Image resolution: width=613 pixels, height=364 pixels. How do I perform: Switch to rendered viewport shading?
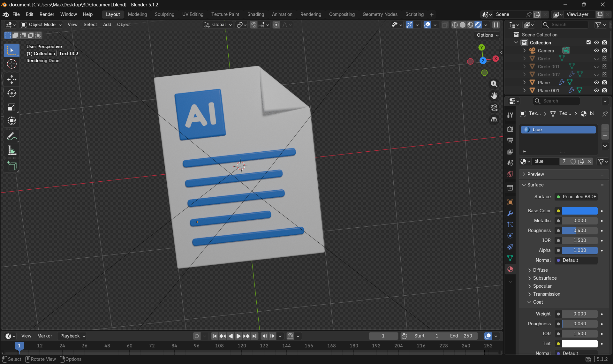pyautogui.click(x=478, y=25)
